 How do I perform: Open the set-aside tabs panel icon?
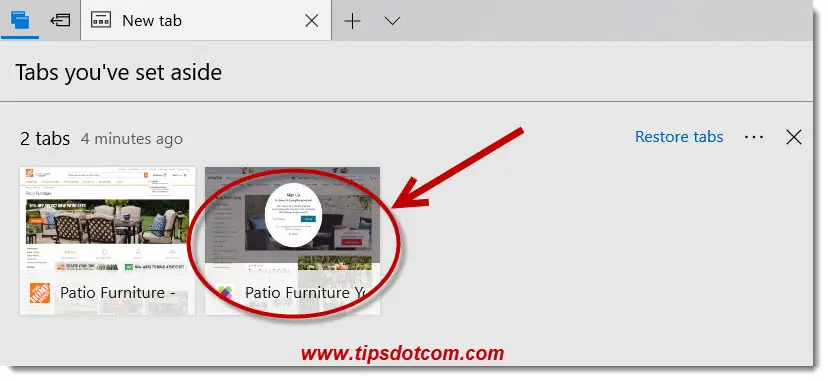(19, 21)
